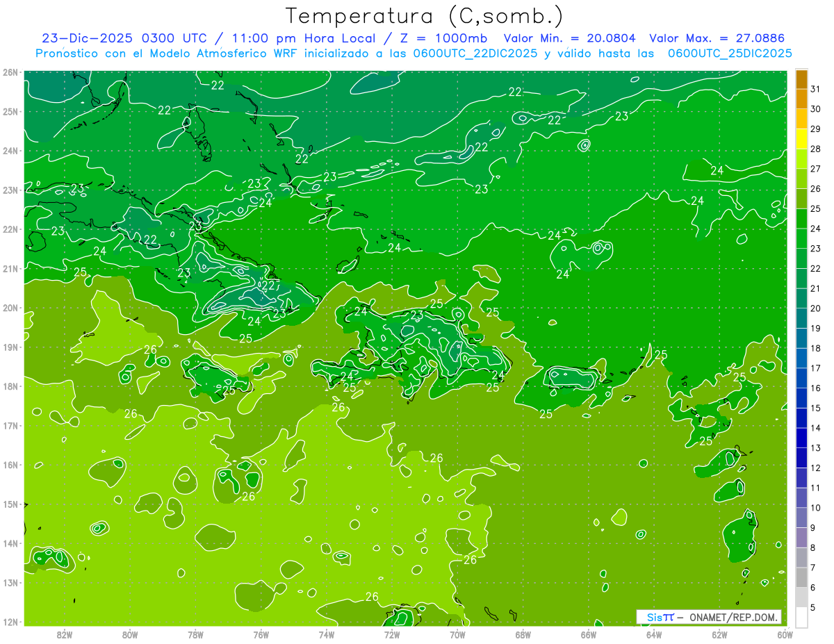Click the 16N latitude axis label
Screen dimensions: 834x644
10,465
